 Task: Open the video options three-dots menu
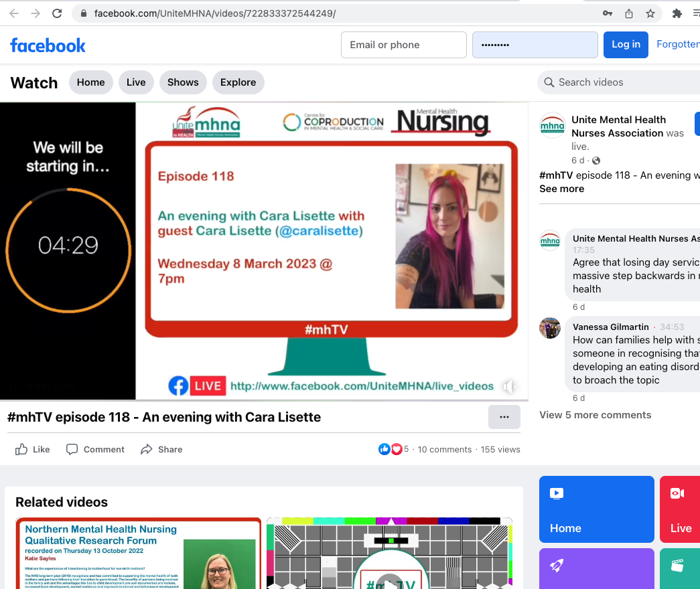tap(504, 417)
